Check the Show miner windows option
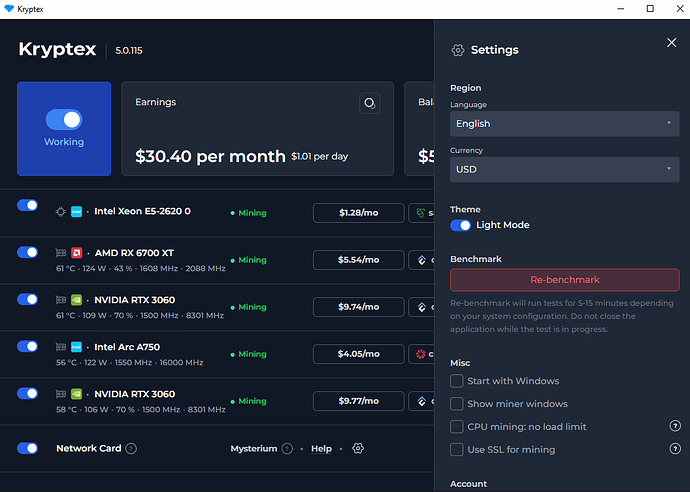 [457, 404]
